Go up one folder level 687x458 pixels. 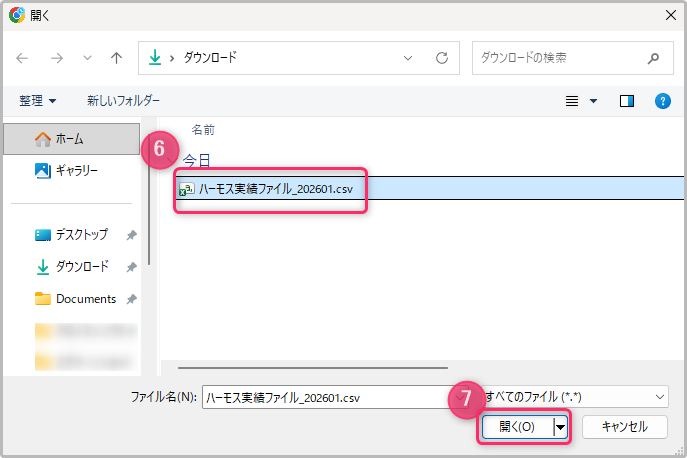(116, 58)
